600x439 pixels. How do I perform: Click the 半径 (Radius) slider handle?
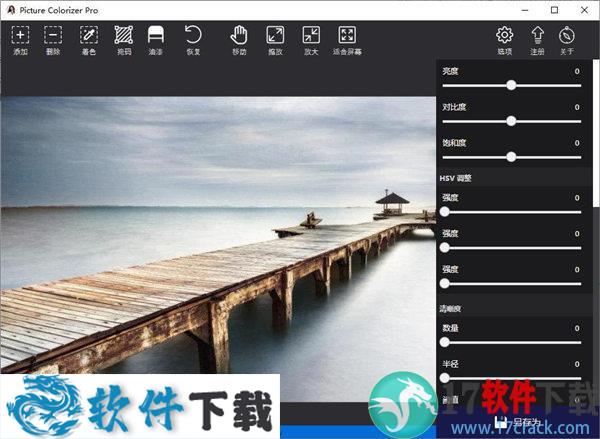click(x=444, y=378)
